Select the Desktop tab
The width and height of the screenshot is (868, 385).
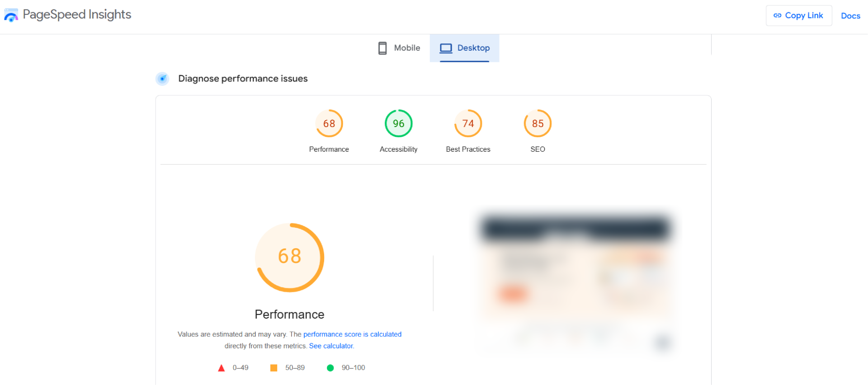point(464,48)
